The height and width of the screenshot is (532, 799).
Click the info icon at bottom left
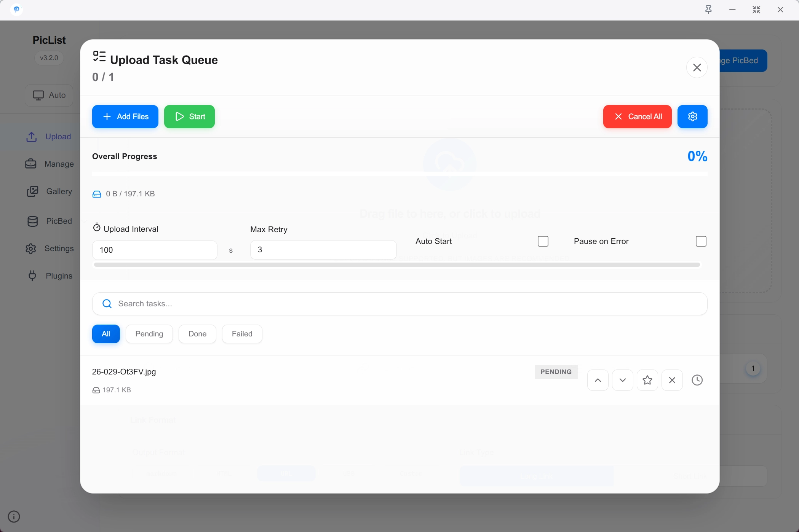coord(14,516)
